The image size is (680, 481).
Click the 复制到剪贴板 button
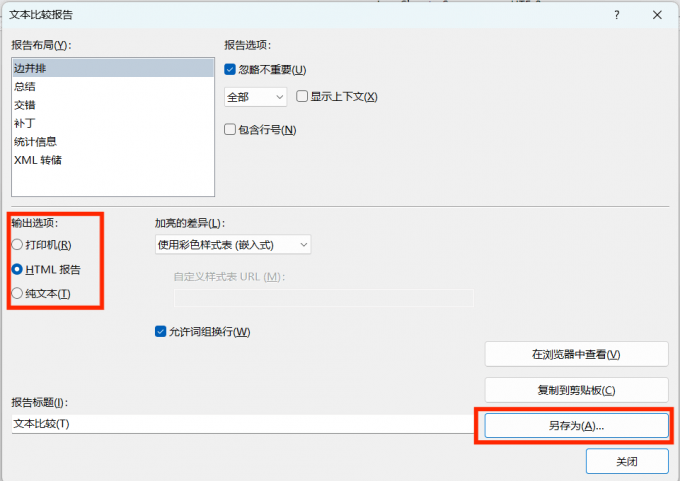[576, 390]
